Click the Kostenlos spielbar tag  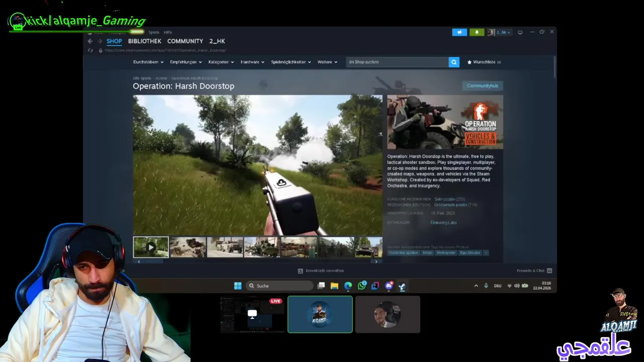(404, 253)
